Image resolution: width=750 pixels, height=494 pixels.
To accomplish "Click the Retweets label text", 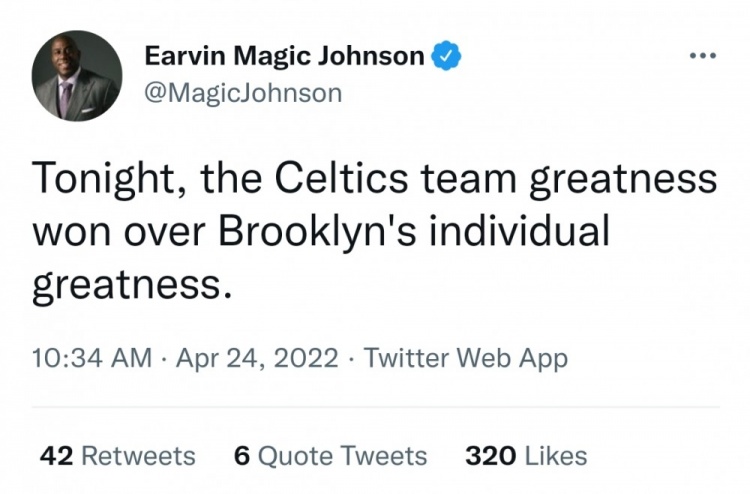I will coord(139,455).
